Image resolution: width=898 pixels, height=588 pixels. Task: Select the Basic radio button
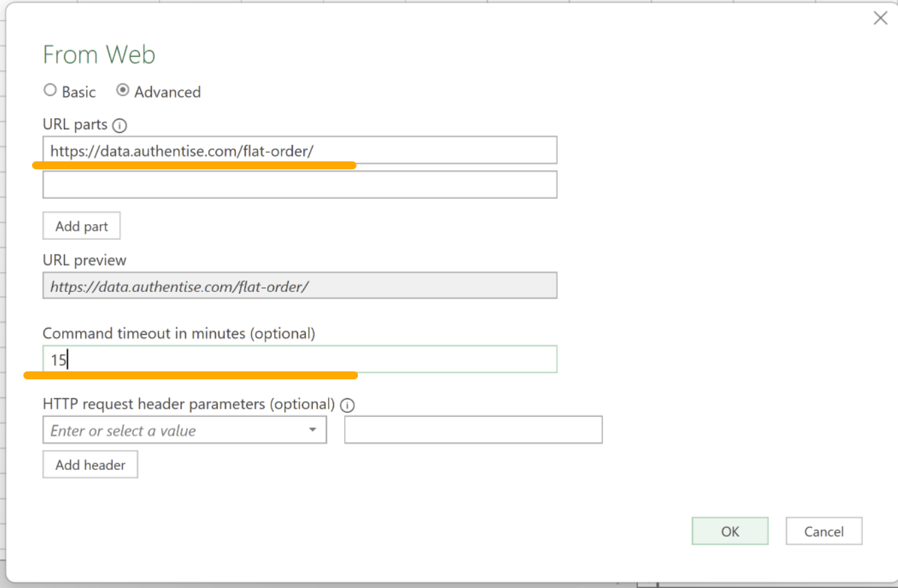(x=50, y=91)
